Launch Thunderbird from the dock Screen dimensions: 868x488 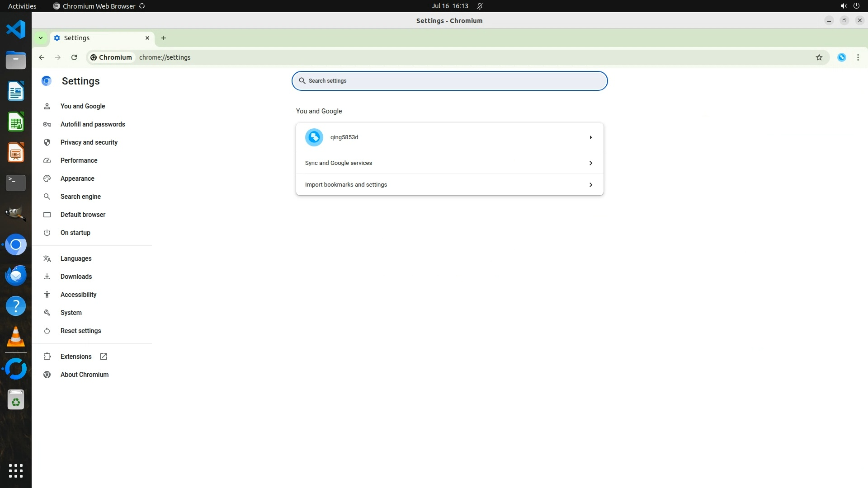[x=16, y=275]
